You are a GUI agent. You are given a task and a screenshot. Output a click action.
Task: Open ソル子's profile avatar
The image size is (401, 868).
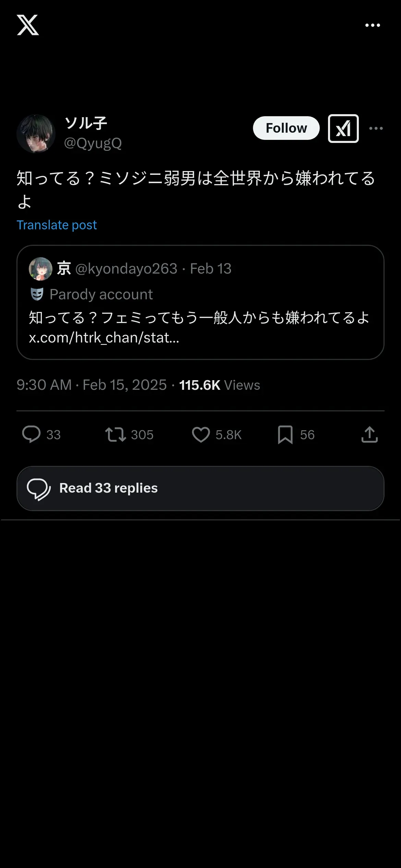tap(36, 134)
